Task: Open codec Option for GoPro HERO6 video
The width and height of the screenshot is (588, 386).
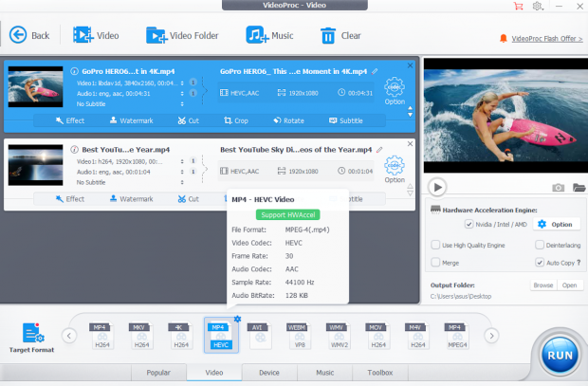Action: [395, 91]
